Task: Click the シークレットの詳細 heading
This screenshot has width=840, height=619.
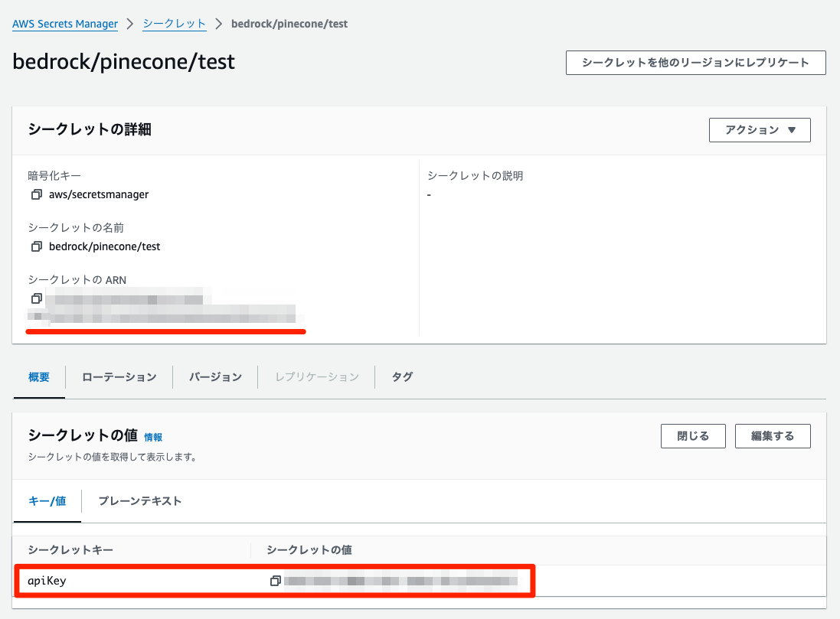Action: pos(90,129)
